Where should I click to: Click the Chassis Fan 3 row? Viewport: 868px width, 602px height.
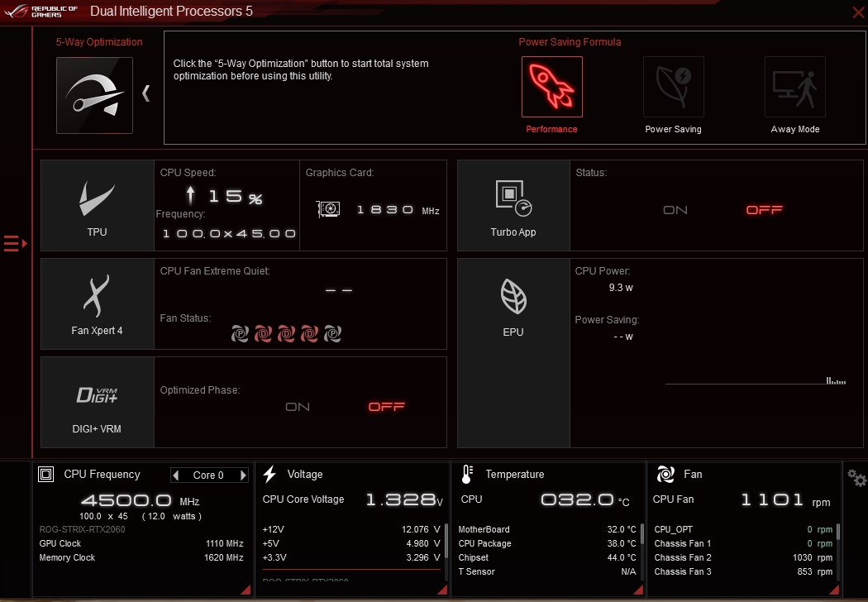743,571
